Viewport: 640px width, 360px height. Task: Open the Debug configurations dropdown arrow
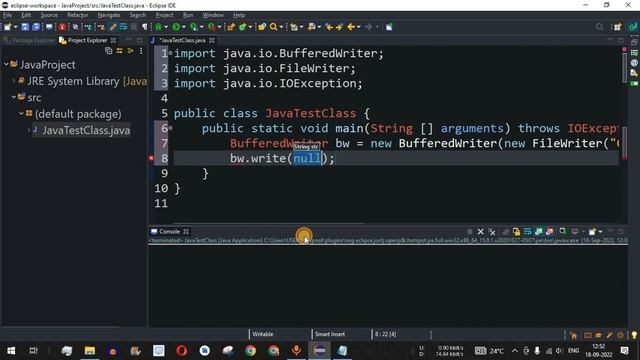point(166,27)
